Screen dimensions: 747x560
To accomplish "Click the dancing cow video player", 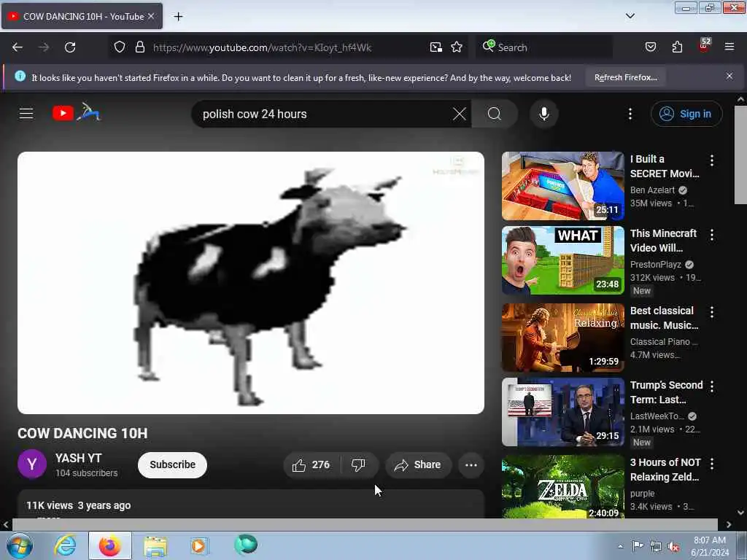I will [x=251, y=283].
